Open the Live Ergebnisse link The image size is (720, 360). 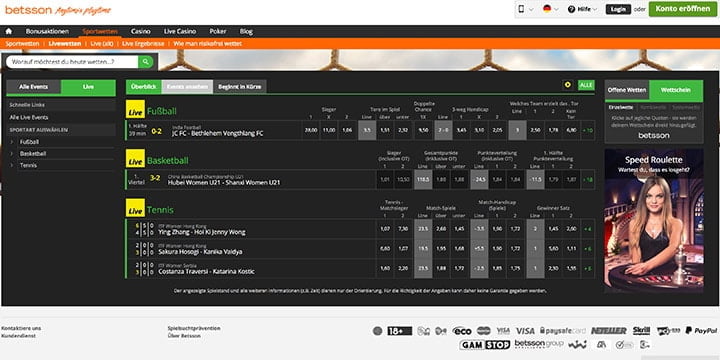(142, 44)
